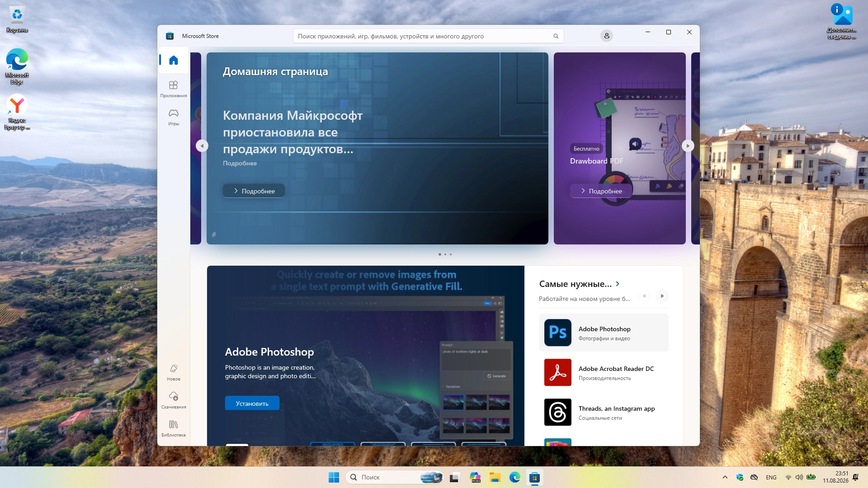Open the Wi-Fi network tray icon
The width and height of the screenshot is (868, 488).
pos(788,477)
